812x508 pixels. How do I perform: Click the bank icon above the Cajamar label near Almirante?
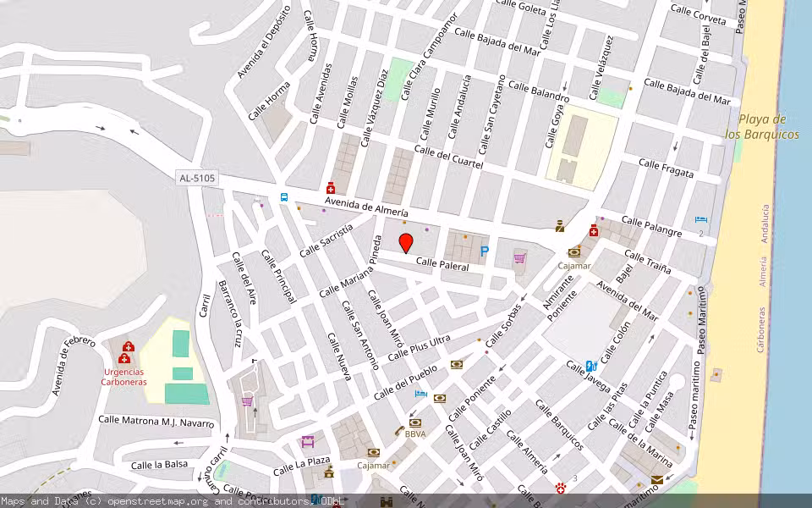[x=573, y=253]
